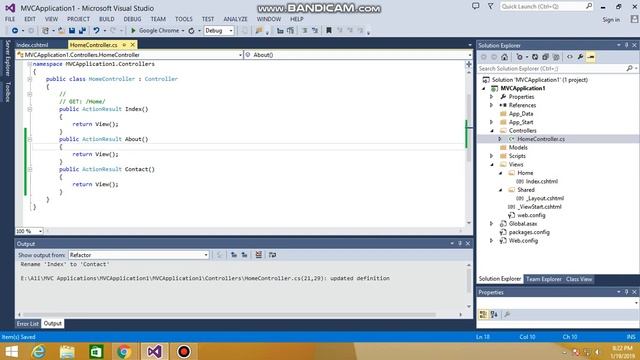Open the Google Chrome browser dropdown
The height and width of the screenshot is (360, 640).
[183, 31]
